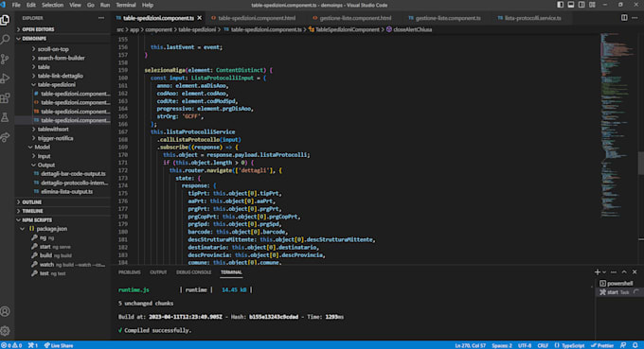
Task: Open the Manage gear icon
Action: [6, 330]
